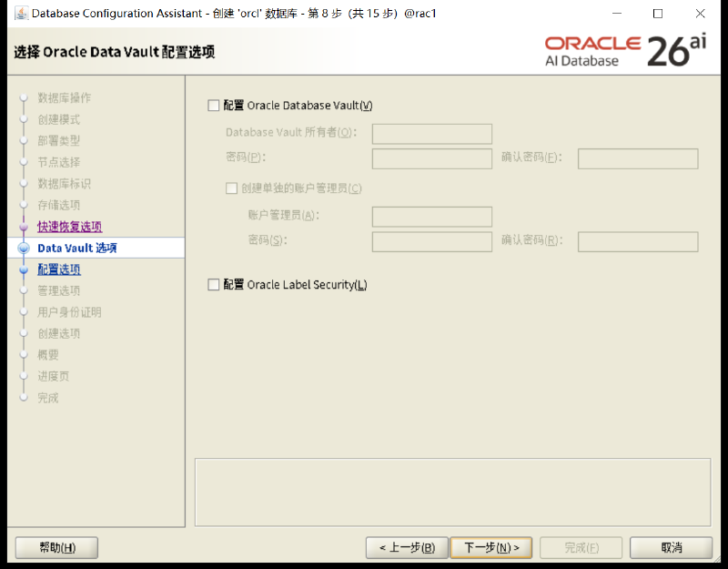Click the 存储选项 step label

pyautogui.click(x=59, y=205)
